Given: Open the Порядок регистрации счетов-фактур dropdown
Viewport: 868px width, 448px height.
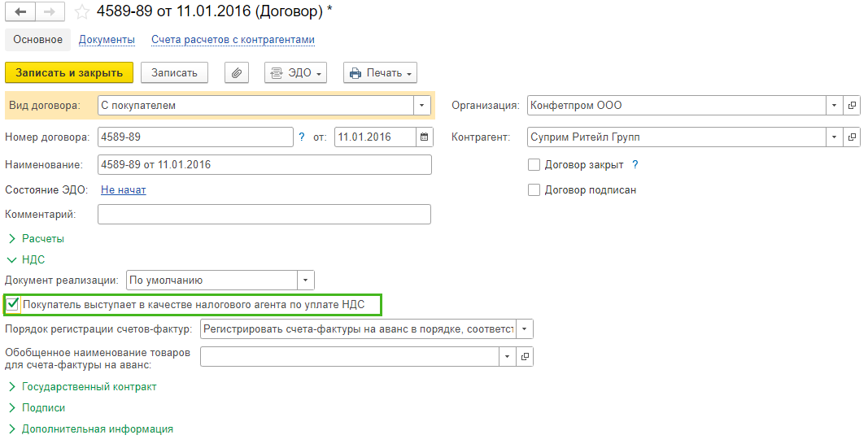Looking at the screenshot, I should coord(524,329).
